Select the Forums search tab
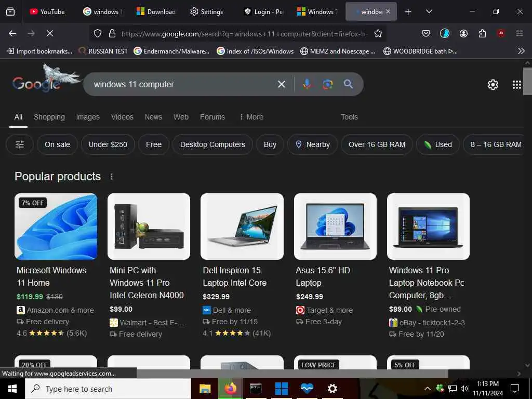This screenshot has width=532, height=399. coord(212,117)
